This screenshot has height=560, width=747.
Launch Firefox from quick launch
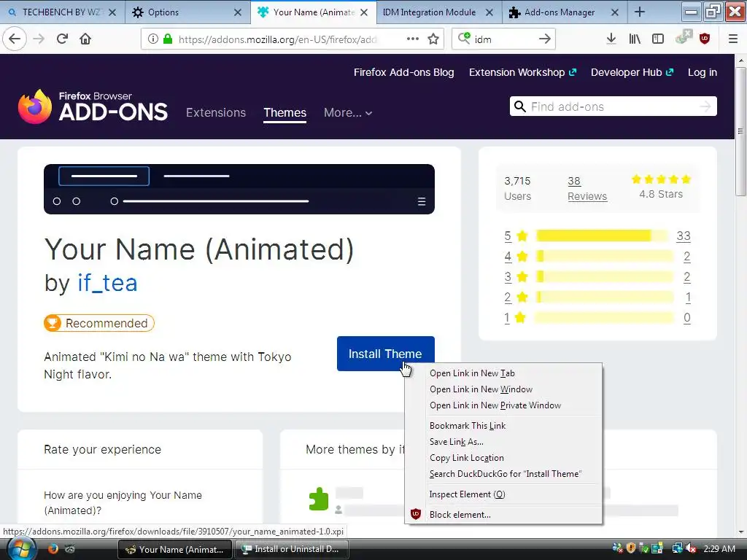53,548
